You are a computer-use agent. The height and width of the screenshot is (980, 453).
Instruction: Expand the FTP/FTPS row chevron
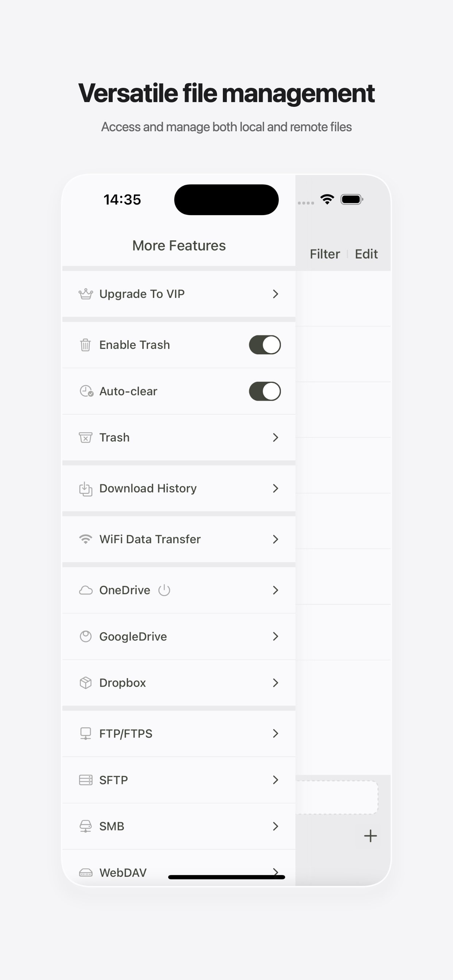click(x=276, y=734)
